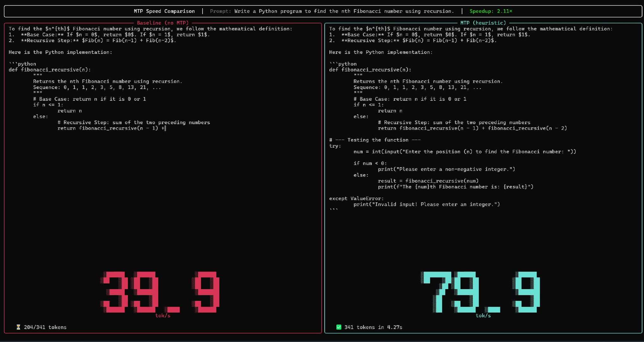Image resolution: width=644 pixels, height=342 pixels.
Task: Click the "Sequence: 0, 1, 1, 2, 3..." line in Baseline
Action: pyautogui.click(x=97, y=87)
